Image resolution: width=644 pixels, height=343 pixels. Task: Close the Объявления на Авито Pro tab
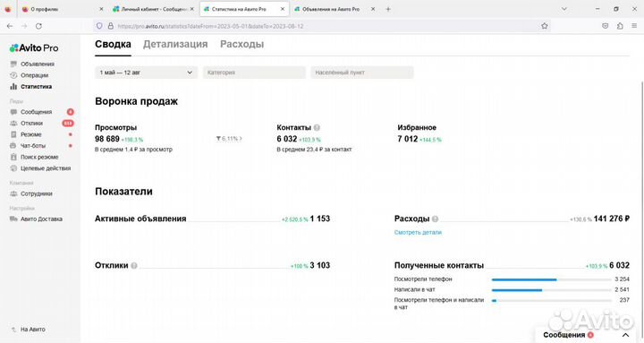(x=373, y=9)
